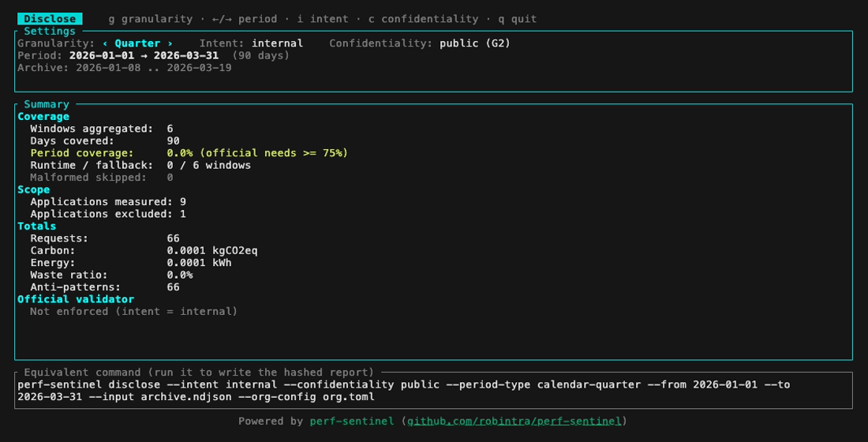Click the Official validator heading

(x=76, y=299)
